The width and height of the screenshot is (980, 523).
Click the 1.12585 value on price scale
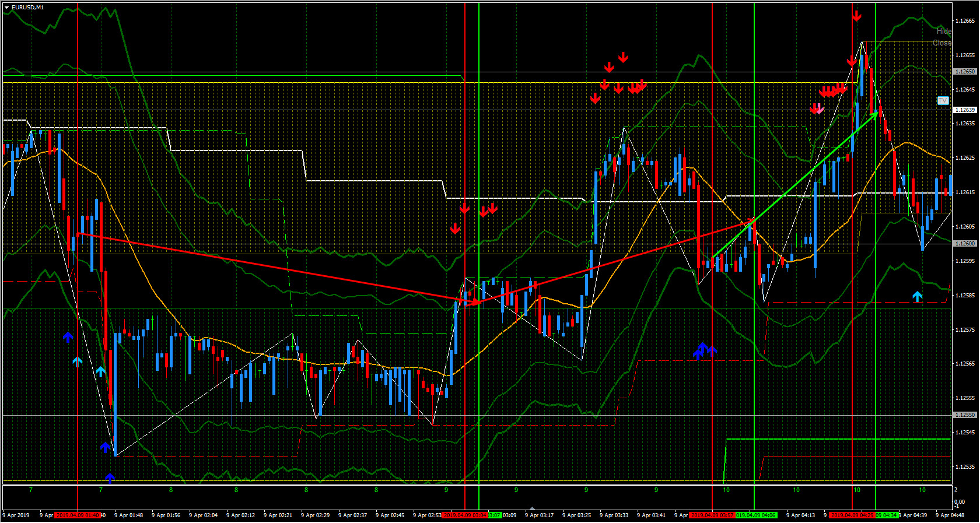[965, 296]
